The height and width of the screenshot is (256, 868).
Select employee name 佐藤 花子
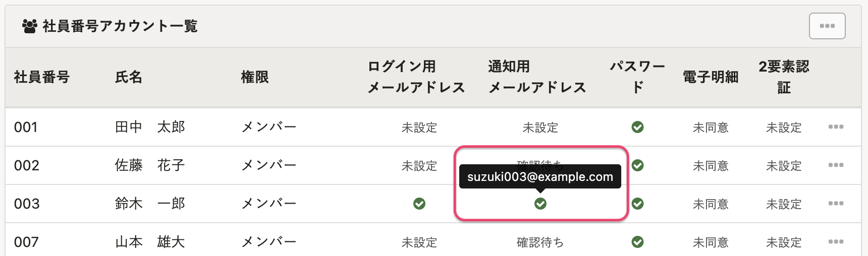[x=150, y=165]
